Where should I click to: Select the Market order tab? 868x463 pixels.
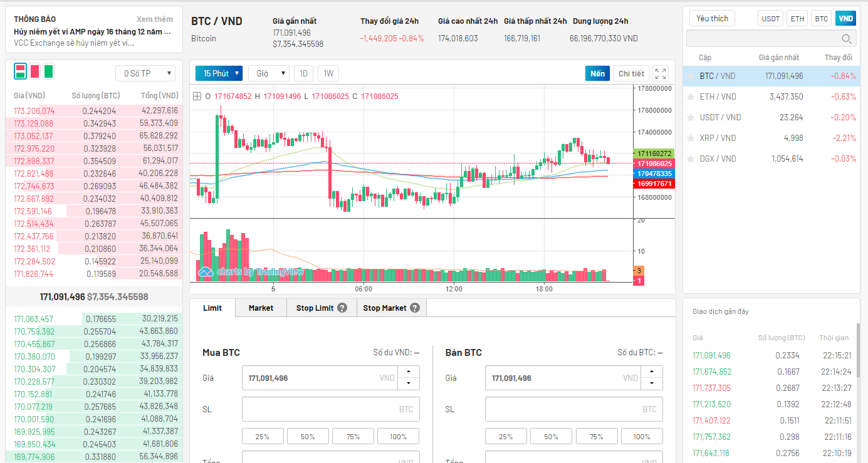tap(261, 308)
